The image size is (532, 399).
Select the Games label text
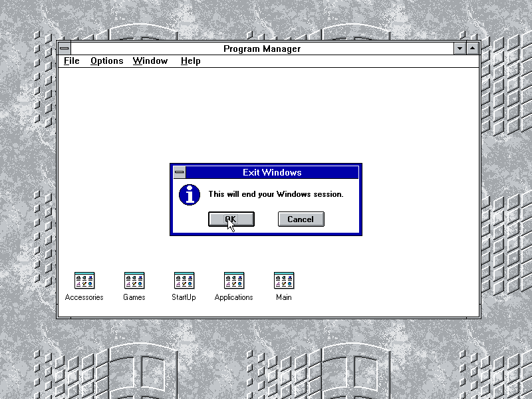click(x=134, y=297)
